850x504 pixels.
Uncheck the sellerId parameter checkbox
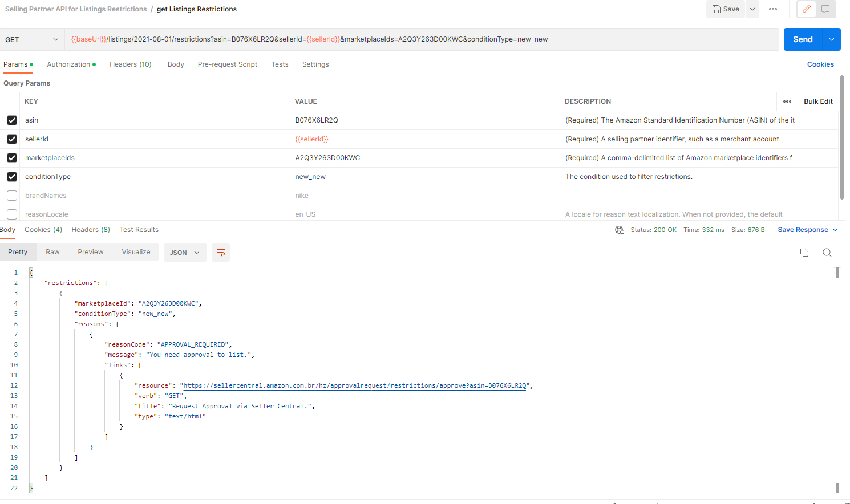point(12,139)
